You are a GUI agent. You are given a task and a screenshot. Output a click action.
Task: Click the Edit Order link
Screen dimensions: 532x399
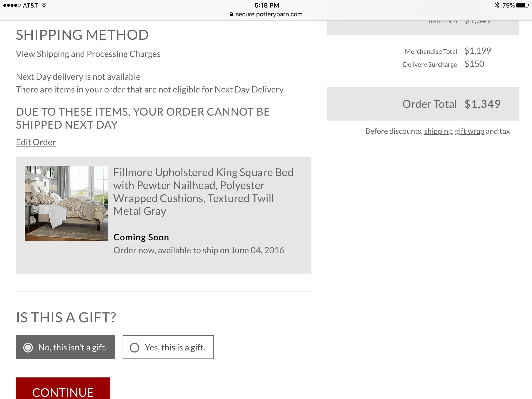click(x=36, y=142)
